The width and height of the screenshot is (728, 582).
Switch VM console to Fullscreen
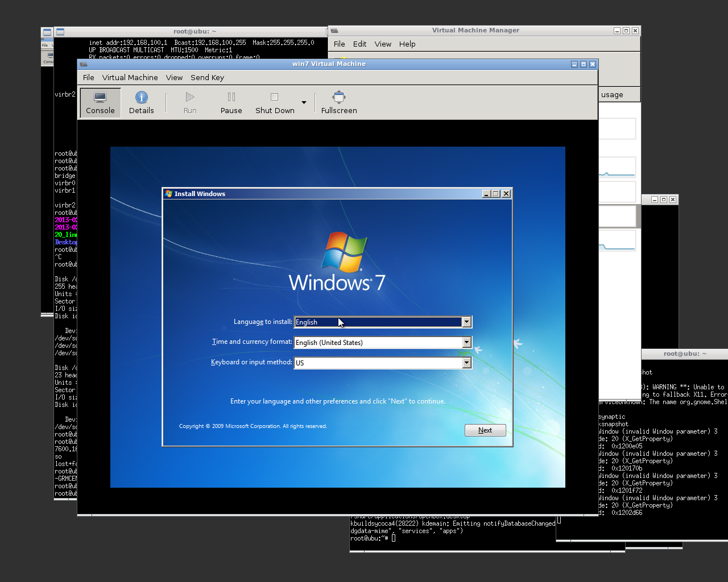coord(339,103)
